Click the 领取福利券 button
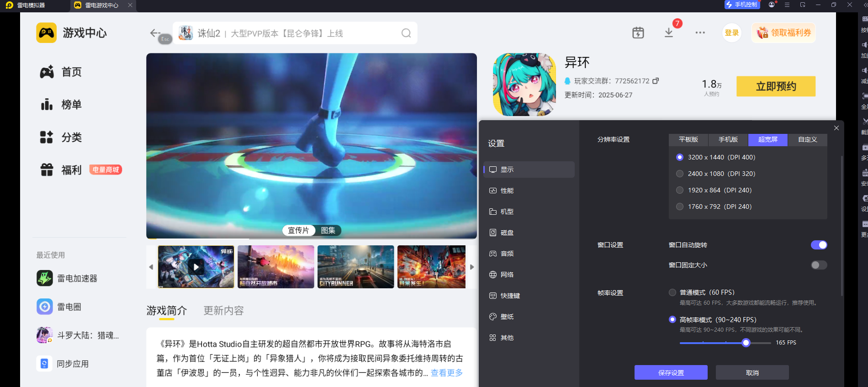Image resolution: width=868 pixels, height=387 pixels. click(x=783, y=33)
